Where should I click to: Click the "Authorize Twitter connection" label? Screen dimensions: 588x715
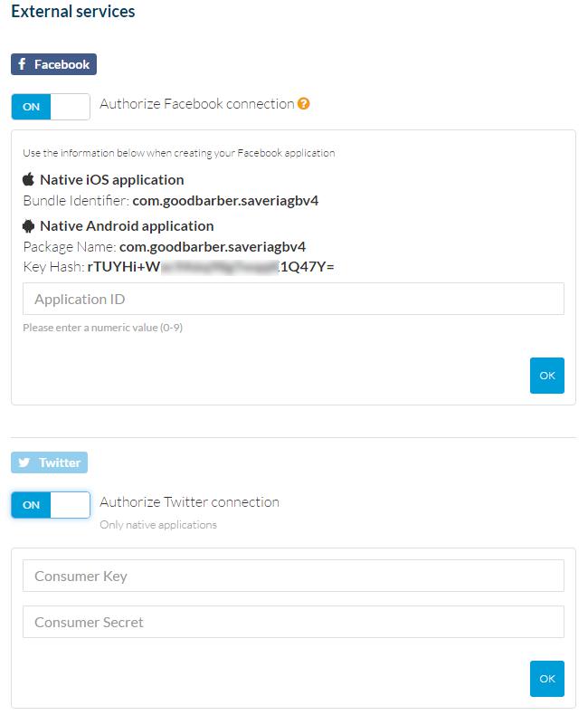coord(189,502)
